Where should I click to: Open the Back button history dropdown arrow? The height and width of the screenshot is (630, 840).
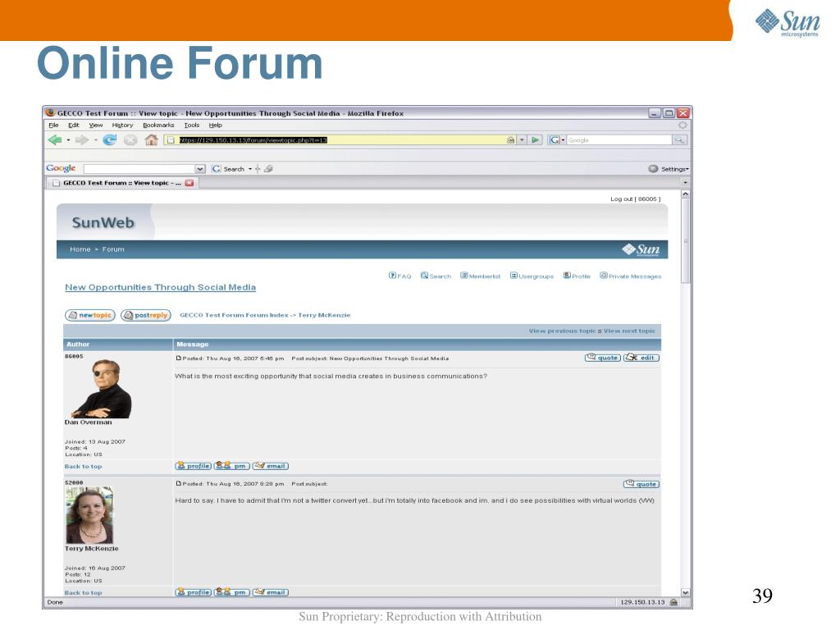(68, 140)
